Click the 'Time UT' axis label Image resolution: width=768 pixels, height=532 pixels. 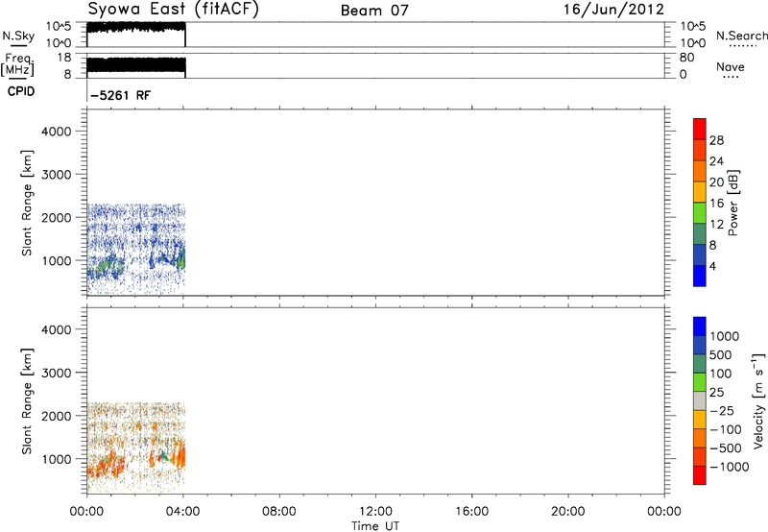tap(375, 526)
